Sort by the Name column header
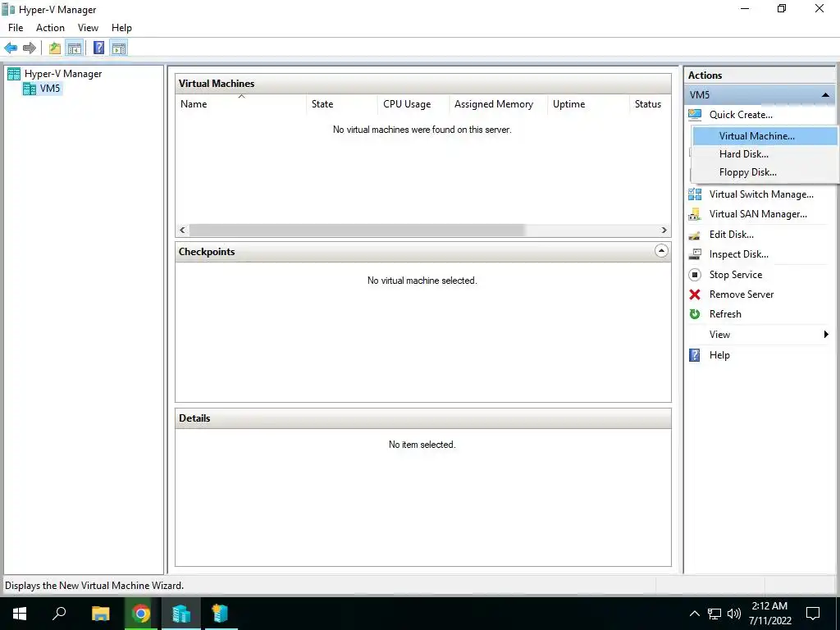The width and height of the screenshot is (840, 630). [241, 104]
